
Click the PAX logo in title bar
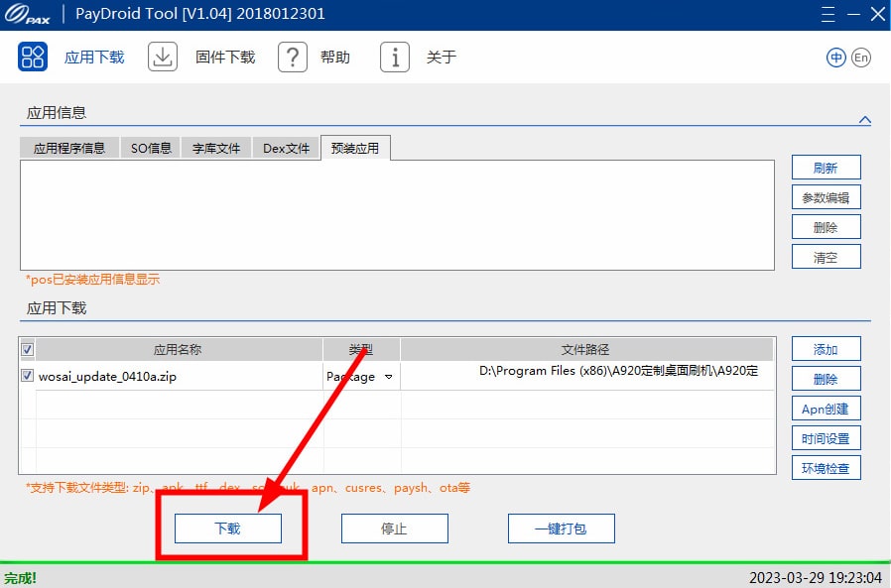(27, 15)
